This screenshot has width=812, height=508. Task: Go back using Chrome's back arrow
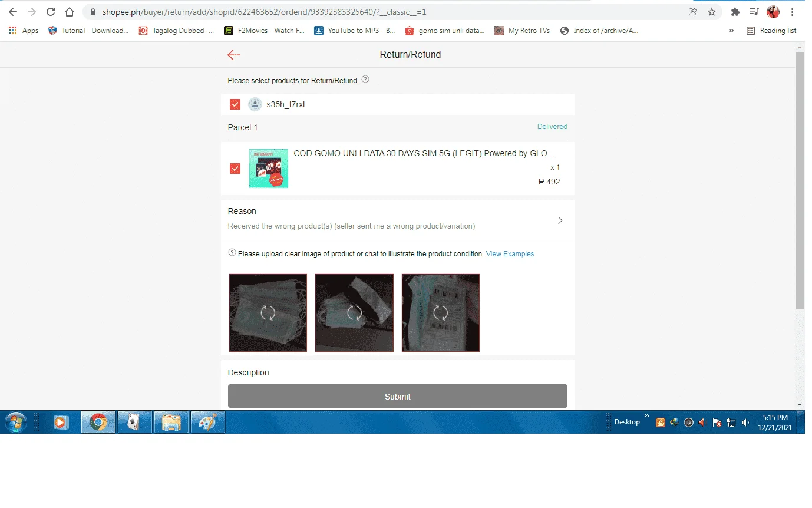click(13, 12)
